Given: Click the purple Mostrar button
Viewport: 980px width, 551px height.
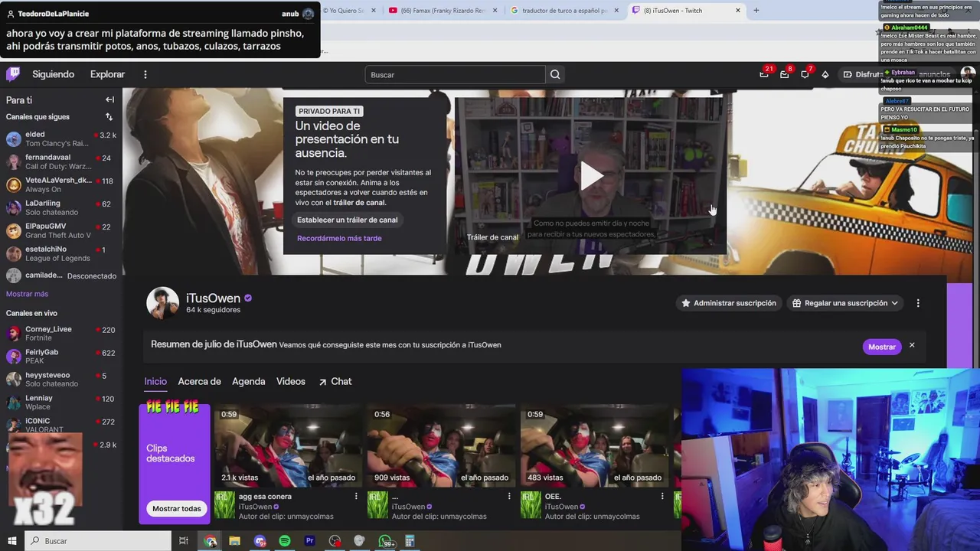Looking at the screenshot, I should pyautogui.click(x=881, y=347).
